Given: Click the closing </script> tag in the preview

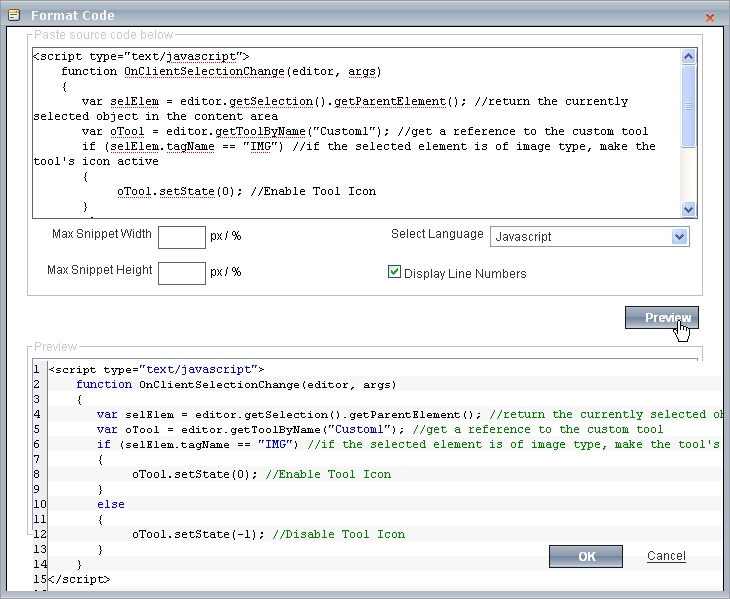Looking at the screenshot, I should 79,579.
